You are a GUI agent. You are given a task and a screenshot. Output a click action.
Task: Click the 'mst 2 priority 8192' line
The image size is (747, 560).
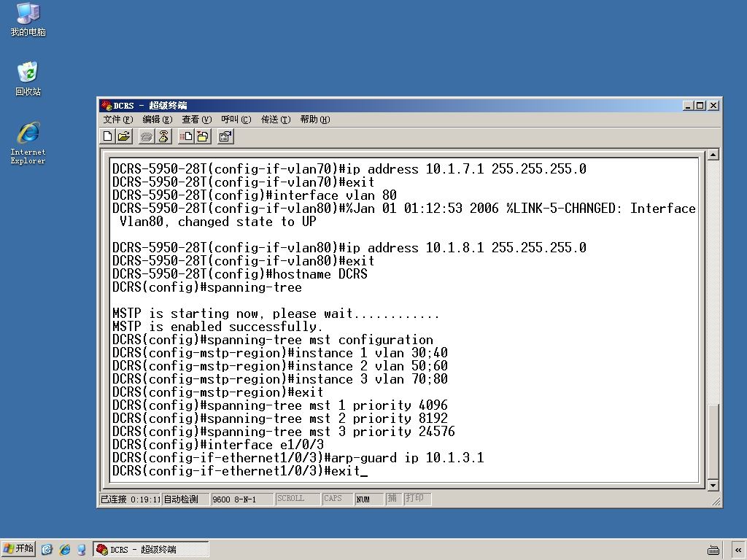(280, 419)
